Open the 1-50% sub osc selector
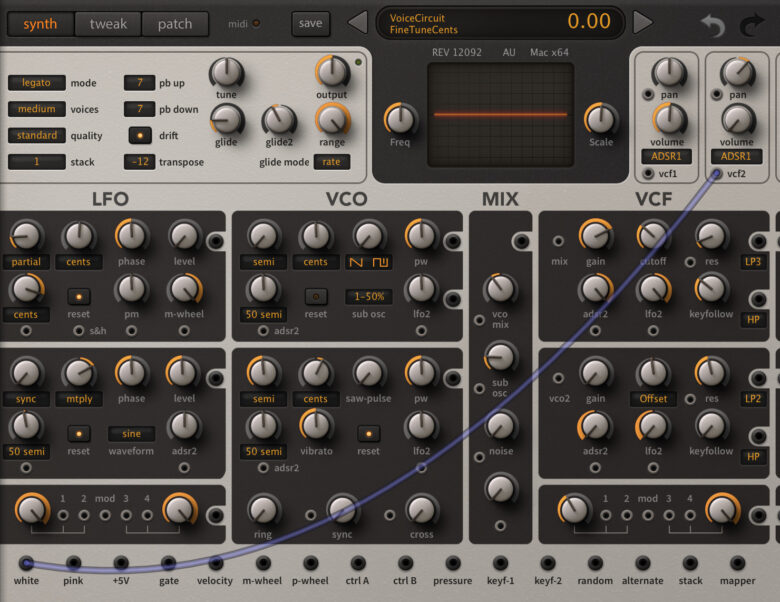The image size is (780, 602). tap(369, 297)
